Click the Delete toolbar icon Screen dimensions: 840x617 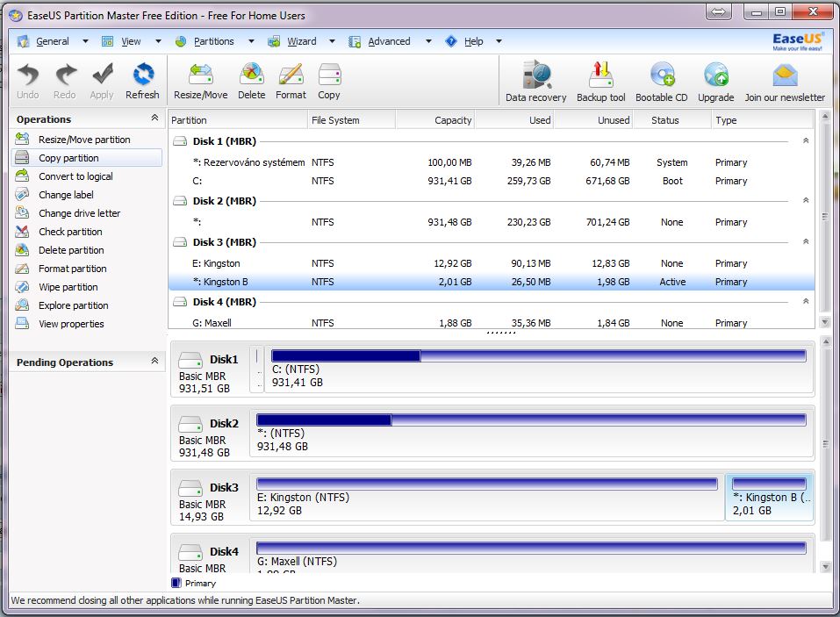pos(251,75)
